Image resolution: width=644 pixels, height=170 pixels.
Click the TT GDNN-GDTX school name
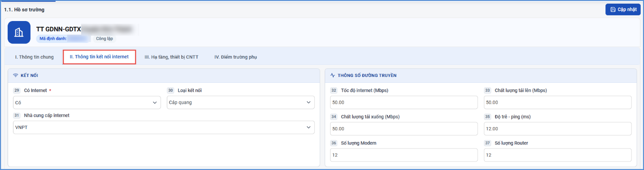point(58,29)
